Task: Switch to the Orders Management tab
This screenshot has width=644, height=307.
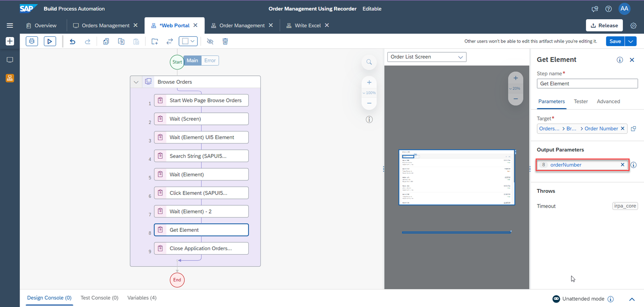Action: [106, 26]
